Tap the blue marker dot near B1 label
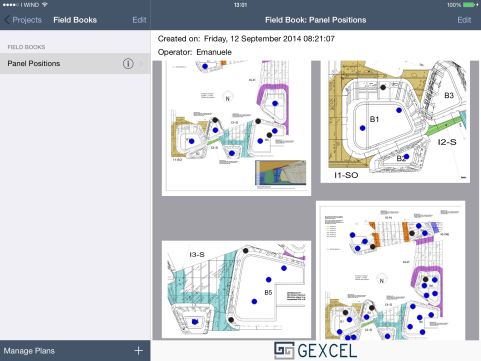The width and height of the screenshot is (481, 361). (x=363, y=128)
